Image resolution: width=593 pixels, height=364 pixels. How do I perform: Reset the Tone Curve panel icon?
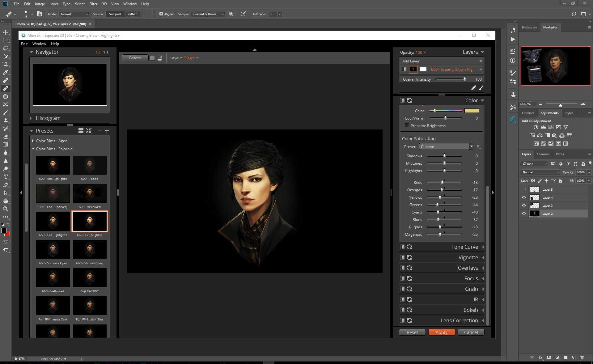[x=409, y=247]
